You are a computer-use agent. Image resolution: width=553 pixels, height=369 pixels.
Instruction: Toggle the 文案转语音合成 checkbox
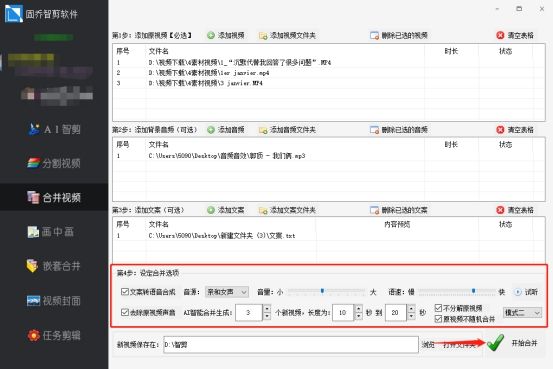tap(124, 292)
